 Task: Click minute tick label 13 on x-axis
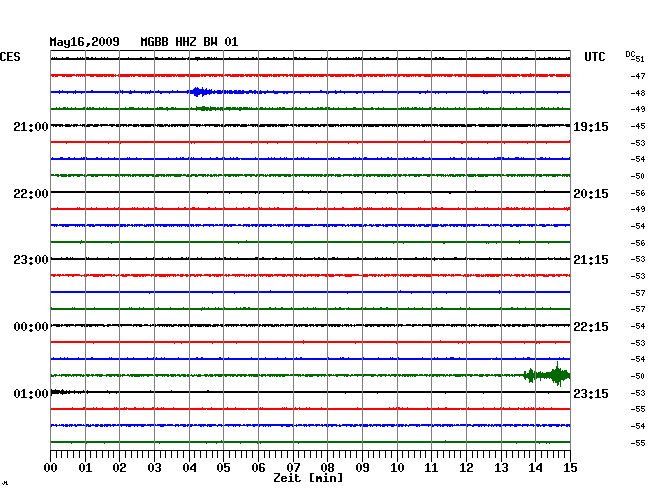501,467
